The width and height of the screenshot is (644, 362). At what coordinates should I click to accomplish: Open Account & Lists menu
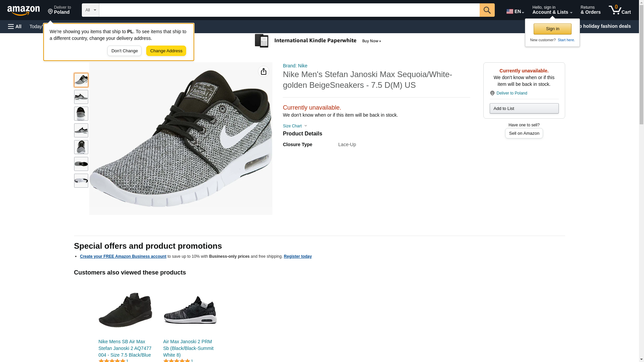point(552,10)
